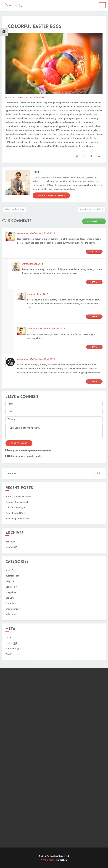Click View All Posts By Imran
Image resolution: width=108 pixels, height=868 pixels.
tap(51, 195)
